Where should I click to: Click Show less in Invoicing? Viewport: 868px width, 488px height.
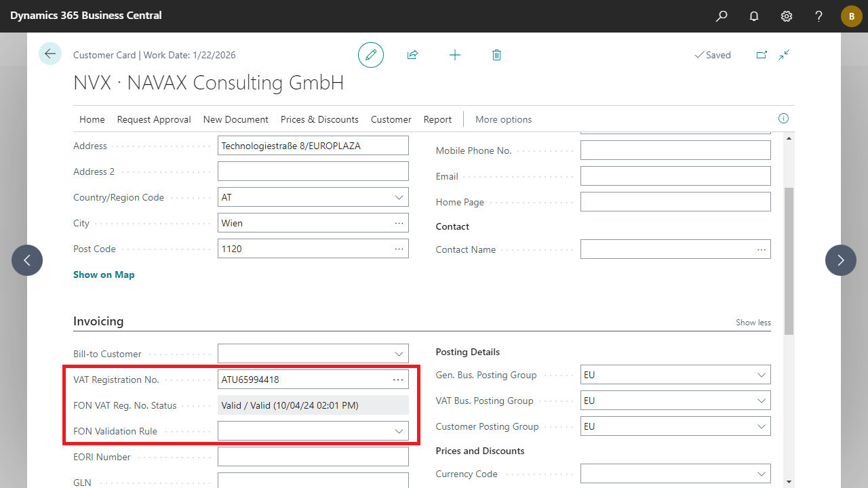(x=753, y=323)
